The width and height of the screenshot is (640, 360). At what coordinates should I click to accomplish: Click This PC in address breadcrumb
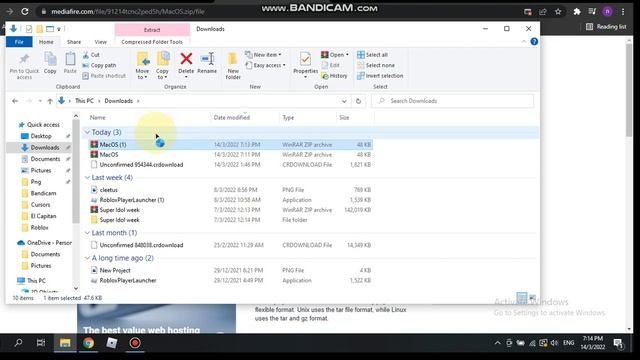coord(84,101)
